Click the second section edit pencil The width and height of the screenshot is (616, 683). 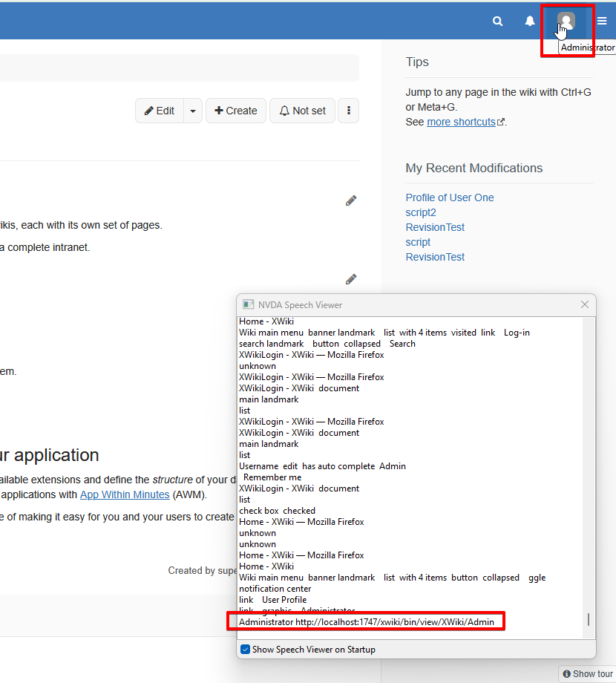[351, 279]
